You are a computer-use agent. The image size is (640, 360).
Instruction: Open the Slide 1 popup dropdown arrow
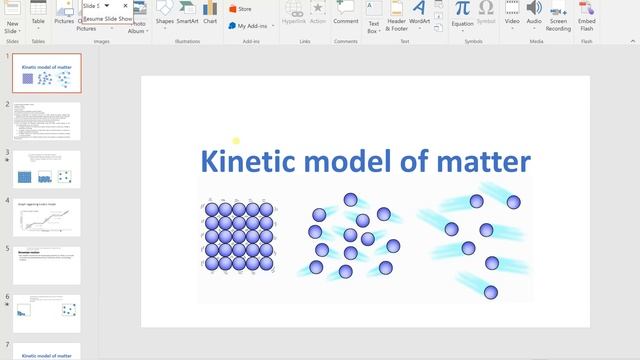tap(107, 6)
